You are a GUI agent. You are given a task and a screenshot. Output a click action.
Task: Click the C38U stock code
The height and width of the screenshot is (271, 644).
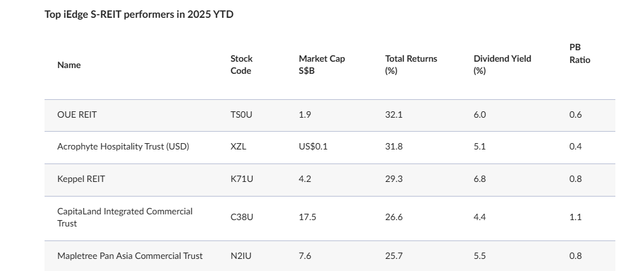click(242, 217)
